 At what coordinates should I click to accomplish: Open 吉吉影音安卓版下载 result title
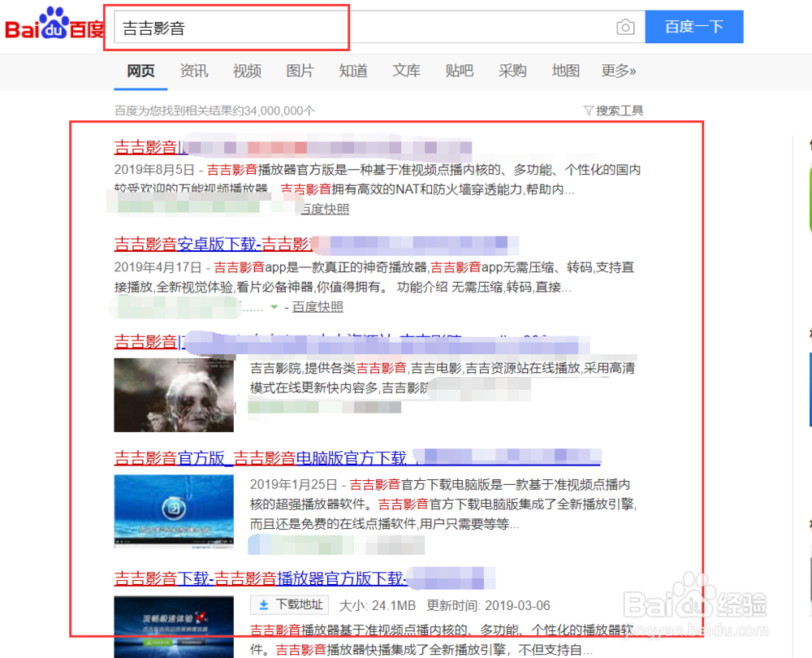coord(316,244)
